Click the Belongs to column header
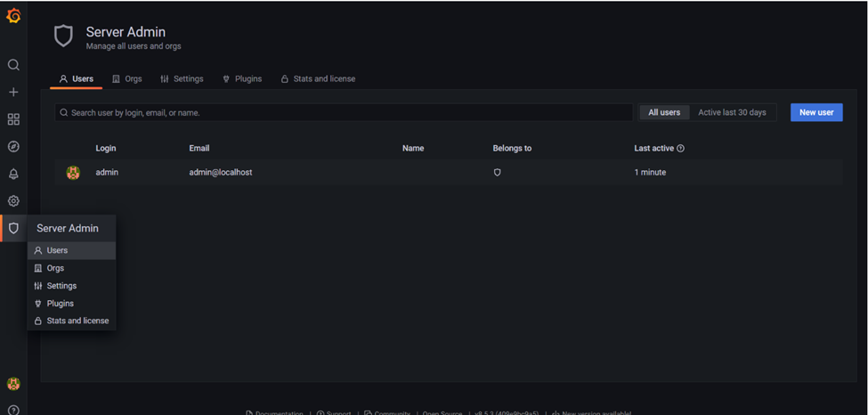The width and height of the screenshot is (868, 415). 512,149
